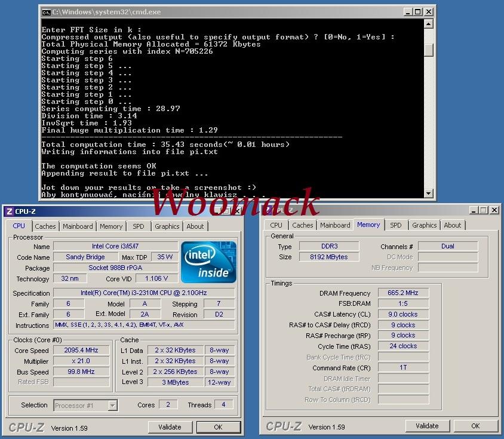Click the Instructions field with MMX, SSE
The image size is (504, 439).
(144, 325)
